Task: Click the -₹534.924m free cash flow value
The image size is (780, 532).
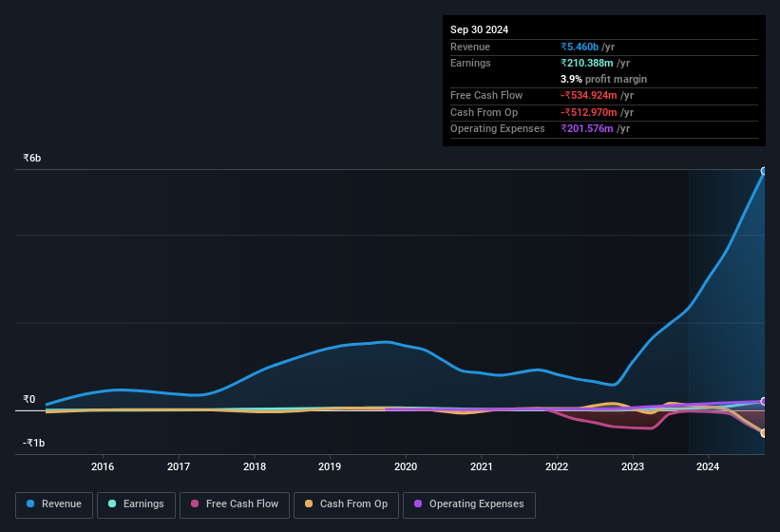Action: 589,95
